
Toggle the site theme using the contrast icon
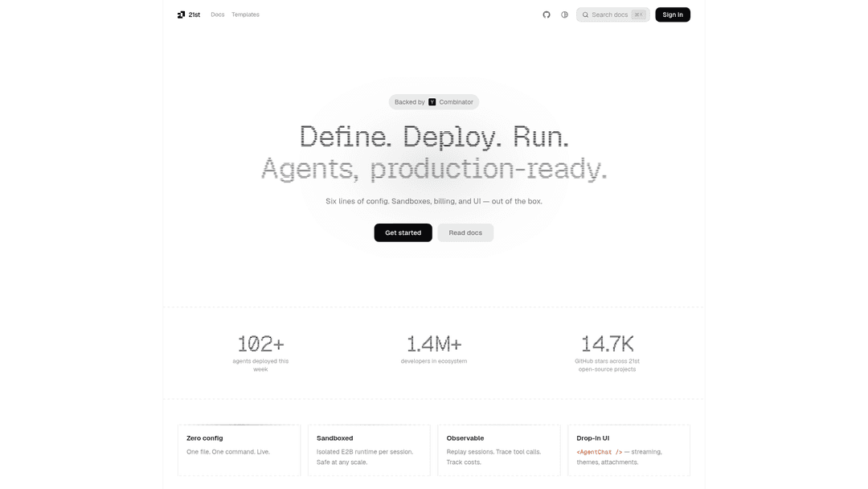[564, 14]
